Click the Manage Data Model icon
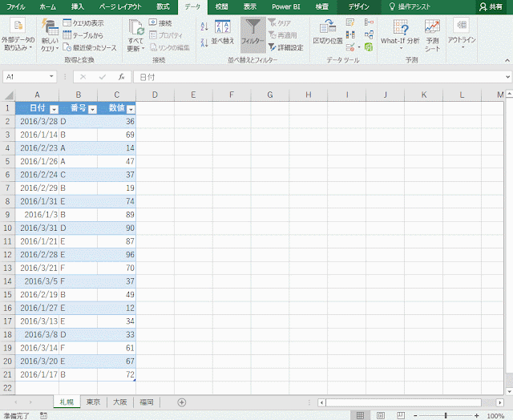The width and height of the screenshot is (513, 420). tap(369, 47)
